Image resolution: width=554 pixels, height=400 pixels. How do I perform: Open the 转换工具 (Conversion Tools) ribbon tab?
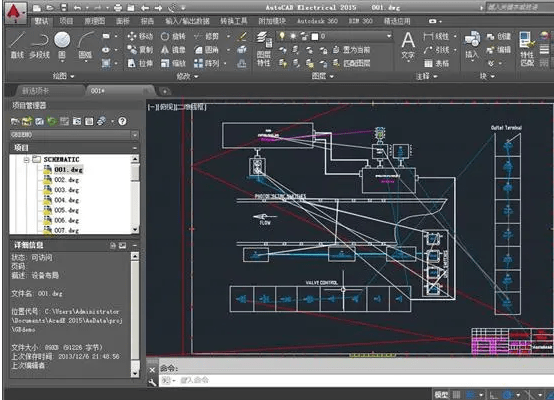(234, 21)
